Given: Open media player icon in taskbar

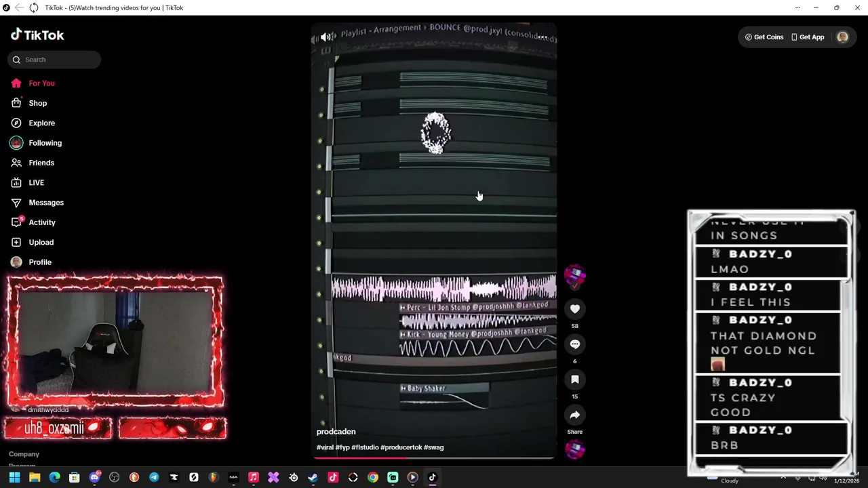Looking at the screenshot, I should (x=412, y=477).
